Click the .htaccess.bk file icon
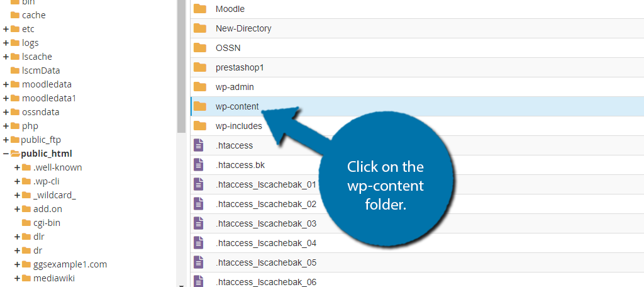 pos(199,165)
